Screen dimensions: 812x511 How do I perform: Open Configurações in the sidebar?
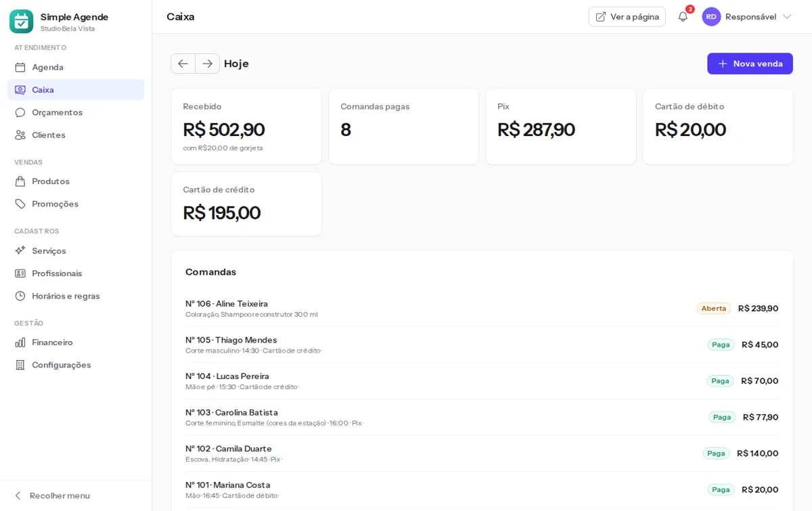click(76, 365)
